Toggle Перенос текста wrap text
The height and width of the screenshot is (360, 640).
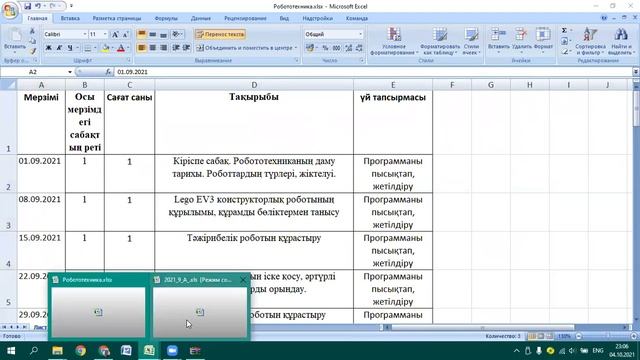click(x=220, y=34)
